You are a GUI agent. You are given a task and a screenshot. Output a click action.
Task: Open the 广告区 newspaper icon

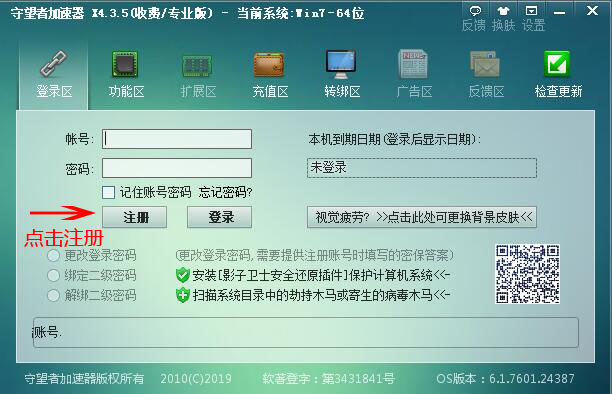(x=413, y=64)
